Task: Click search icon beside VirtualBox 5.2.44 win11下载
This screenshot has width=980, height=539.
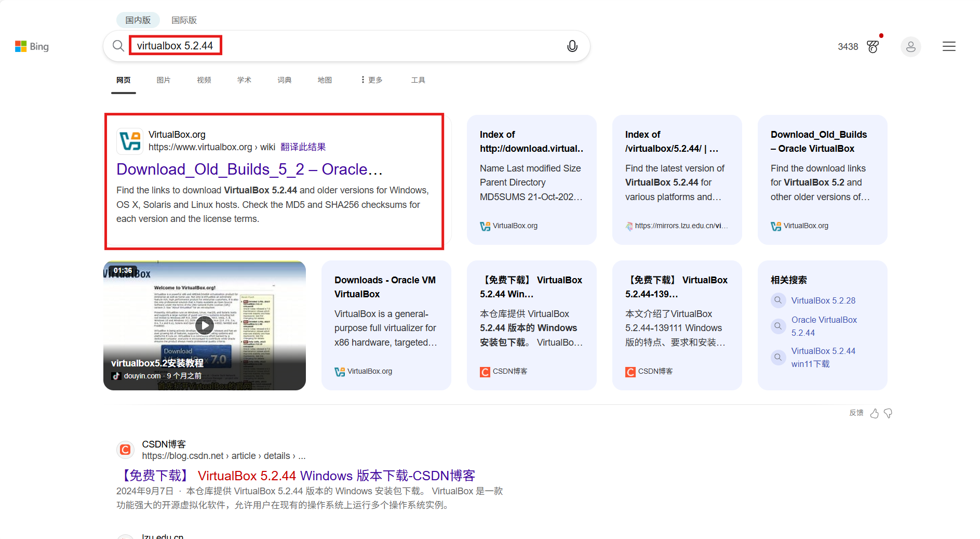Action: pos(778,357)
